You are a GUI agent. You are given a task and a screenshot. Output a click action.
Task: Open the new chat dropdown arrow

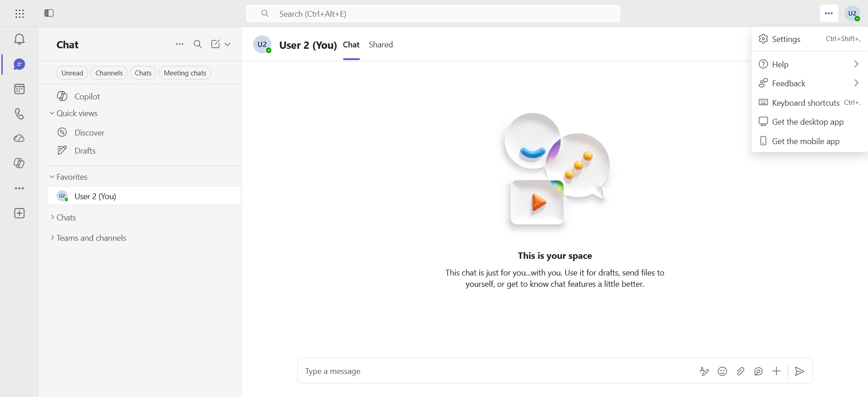point(227,44)
